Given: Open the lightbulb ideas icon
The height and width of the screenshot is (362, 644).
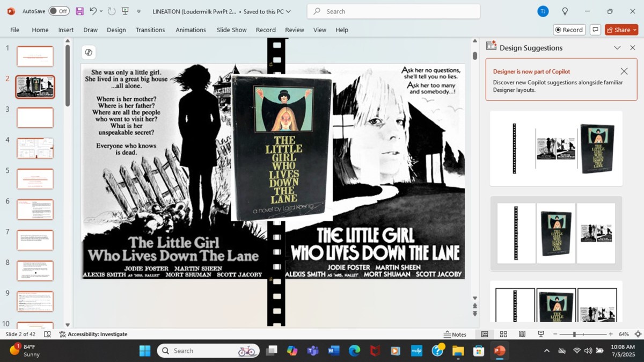Looking at the screenshot, I should pos(565,11).
